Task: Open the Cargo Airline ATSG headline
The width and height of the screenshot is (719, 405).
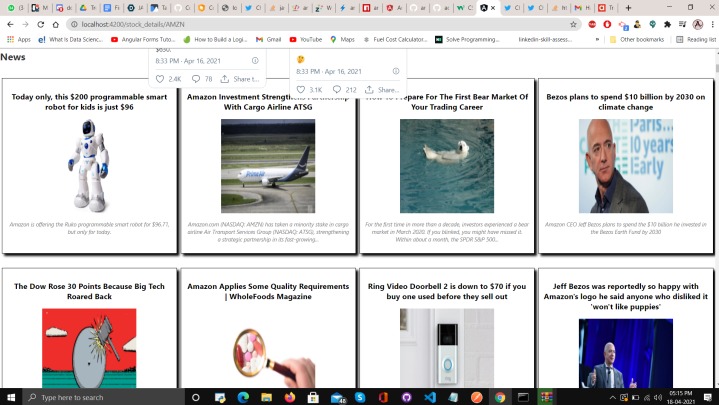Action: click(x=268, y=102)
